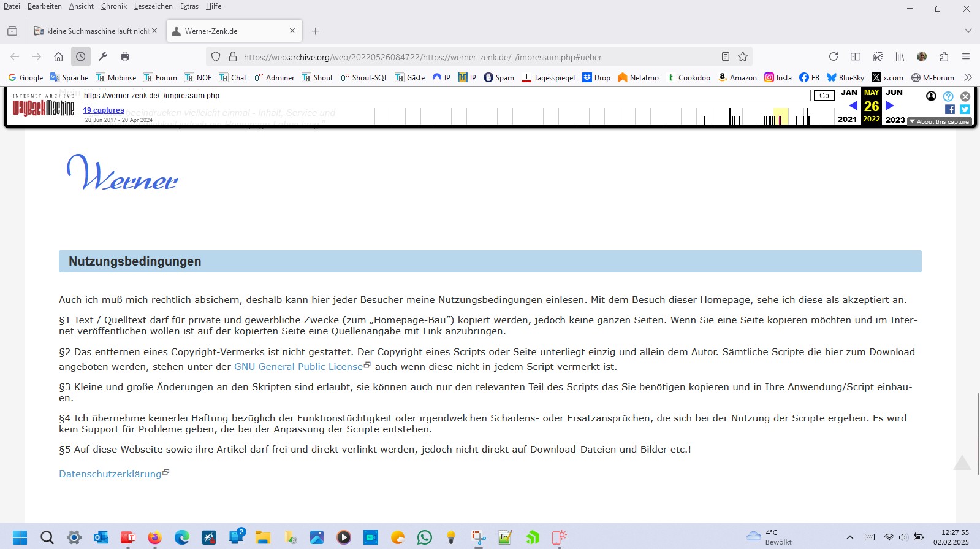Open the Extensions puzzle piece icon

(944, 56)
